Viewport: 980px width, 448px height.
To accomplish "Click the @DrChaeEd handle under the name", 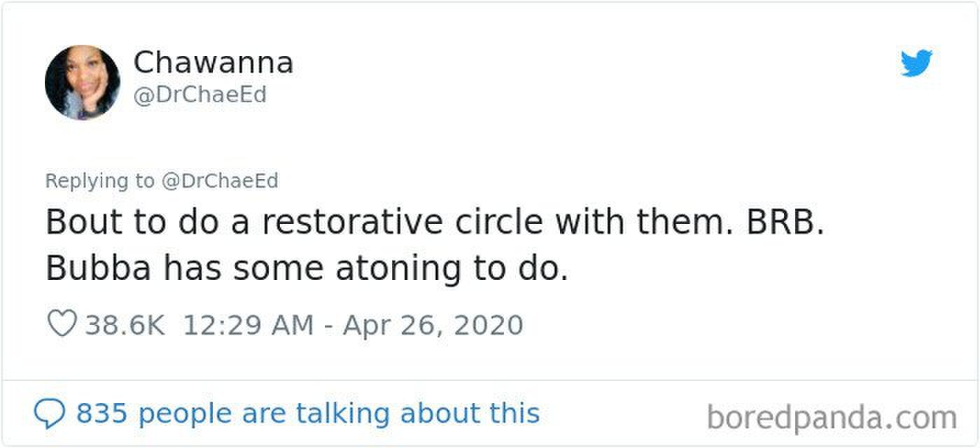I will tap(199, 94).
